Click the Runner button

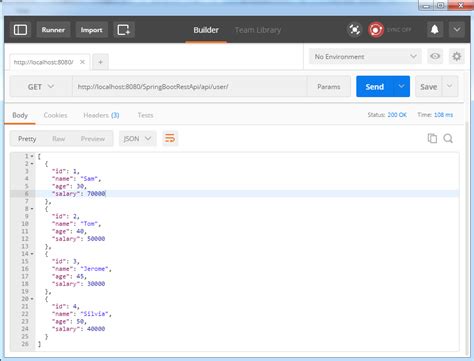click(x=53, y=30)
